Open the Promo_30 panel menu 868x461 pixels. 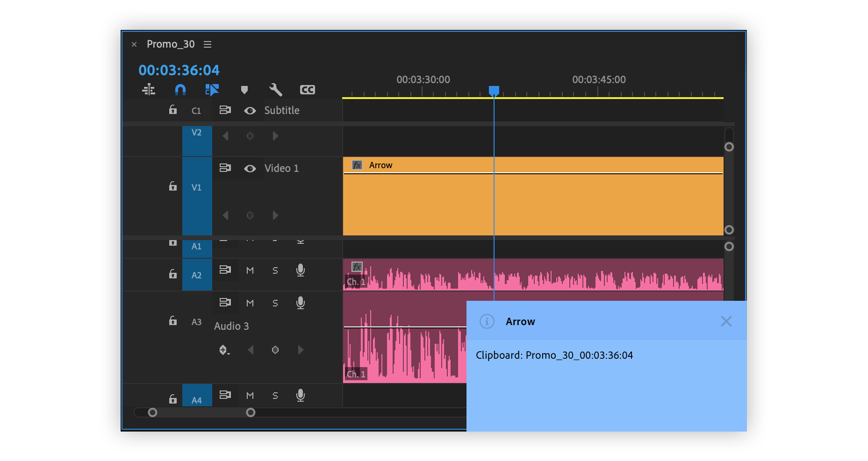(x=207, y=44)
